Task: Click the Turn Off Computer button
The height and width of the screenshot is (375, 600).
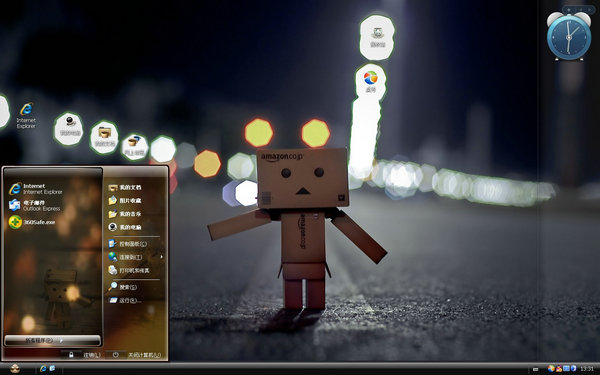Action: tap(137, 355)
